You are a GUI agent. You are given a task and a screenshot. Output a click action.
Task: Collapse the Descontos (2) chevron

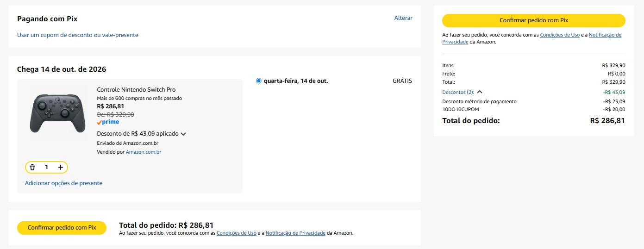(480, 92)
